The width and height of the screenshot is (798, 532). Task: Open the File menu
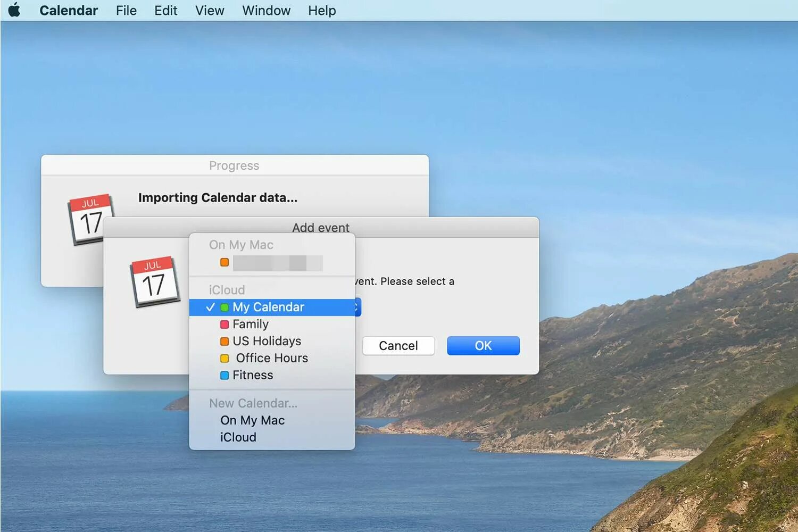126,10
